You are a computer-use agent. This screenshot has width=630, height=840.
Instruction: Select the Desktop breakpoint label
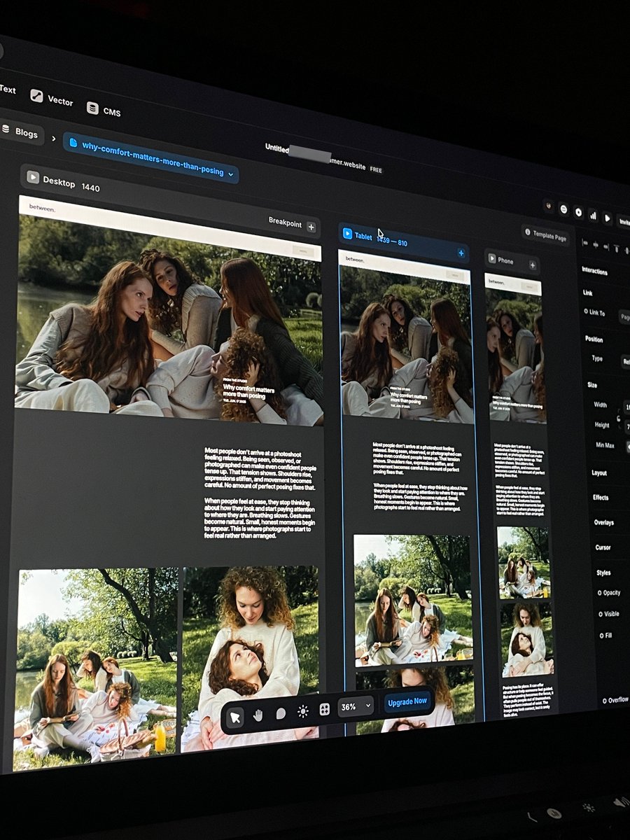59,182
